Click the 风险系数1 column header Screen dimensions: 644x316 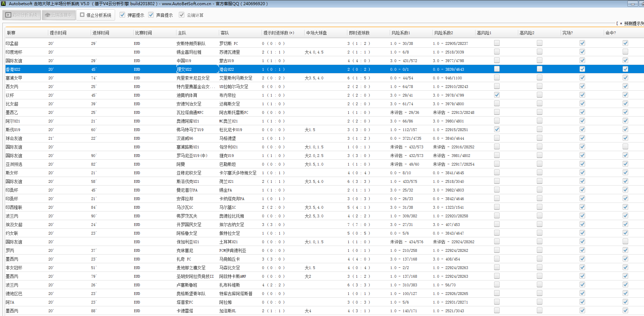pos(400,33)
